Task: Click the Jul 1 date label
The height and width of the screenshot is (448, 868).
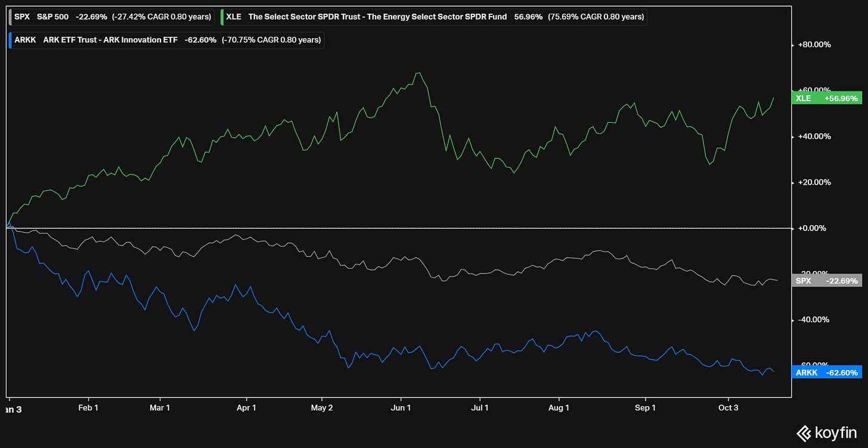Action: tap(479, 408)
